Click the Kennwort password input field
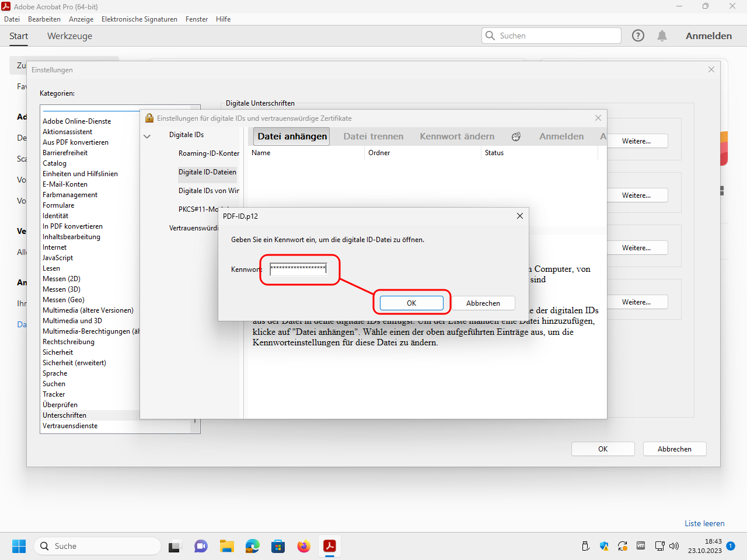The height and width of the screenshot is (560, 747). [298, 269]
